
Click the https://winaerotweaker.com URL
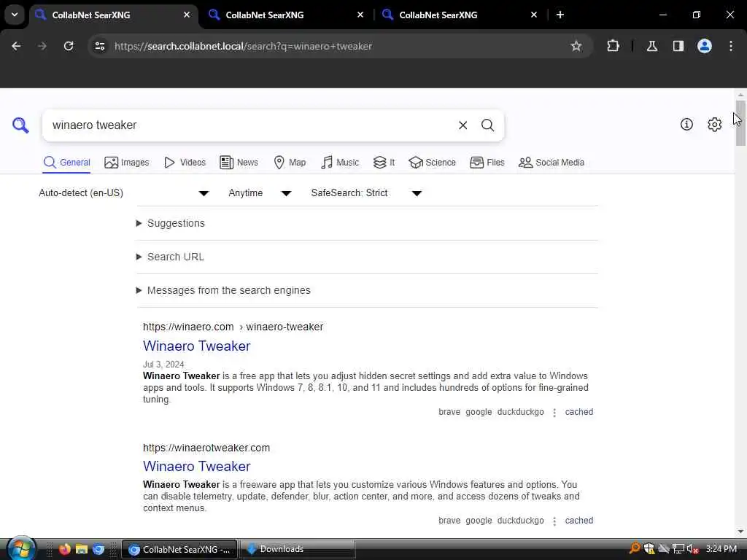[206, 448]
